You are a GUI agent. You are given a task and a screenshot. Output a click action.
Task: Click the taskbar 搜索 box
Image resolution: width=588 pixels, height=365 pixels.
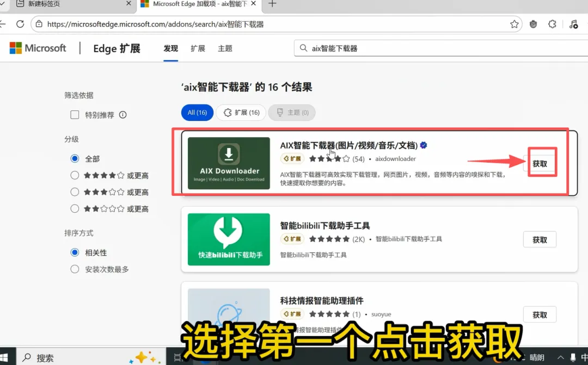pyautogui.click(x=91, y=357)
